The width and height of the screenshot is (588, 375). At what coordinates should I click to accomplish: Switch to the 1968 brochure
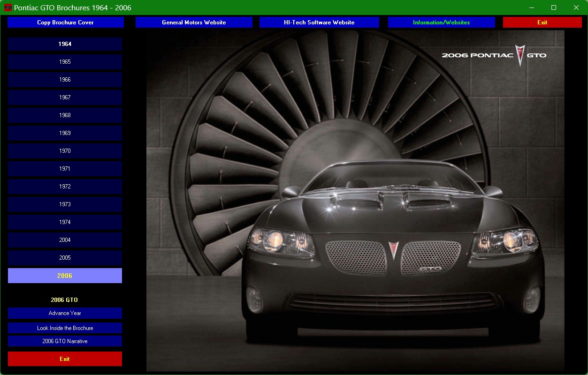tap(65, 115)
